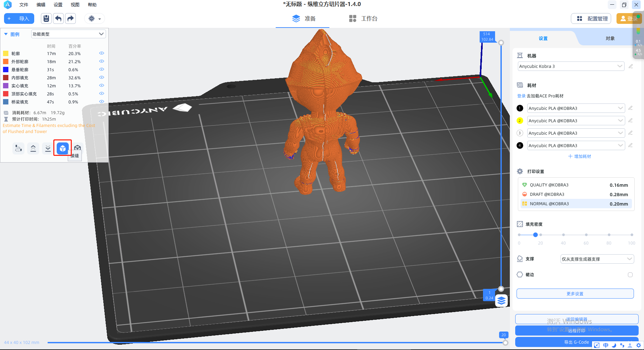This screenshot has height=350, width=644.
Task: Open the 帮助 menu
Action: pyautogui.click(x=92, y=5)
